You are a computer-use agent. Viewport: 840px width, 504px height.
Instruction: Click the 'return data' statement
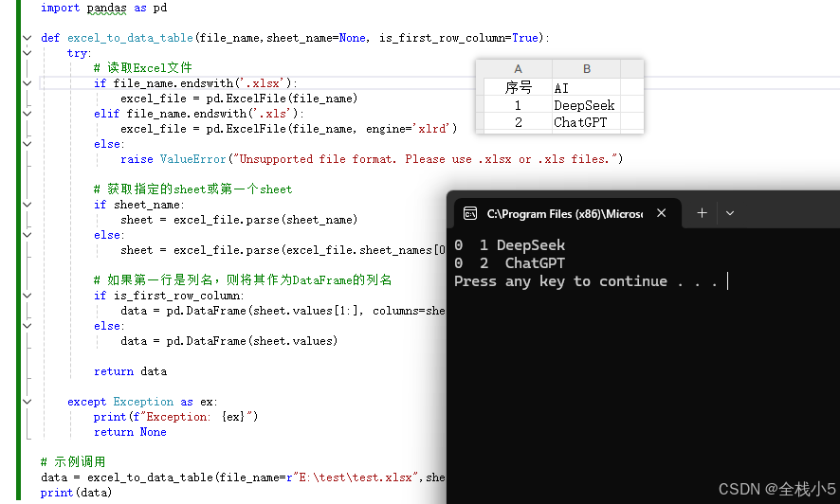click(130, 371)
